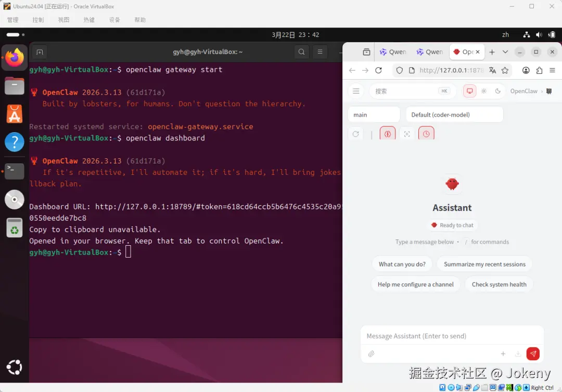Switch to dark theme moon icon

point(498,91)
